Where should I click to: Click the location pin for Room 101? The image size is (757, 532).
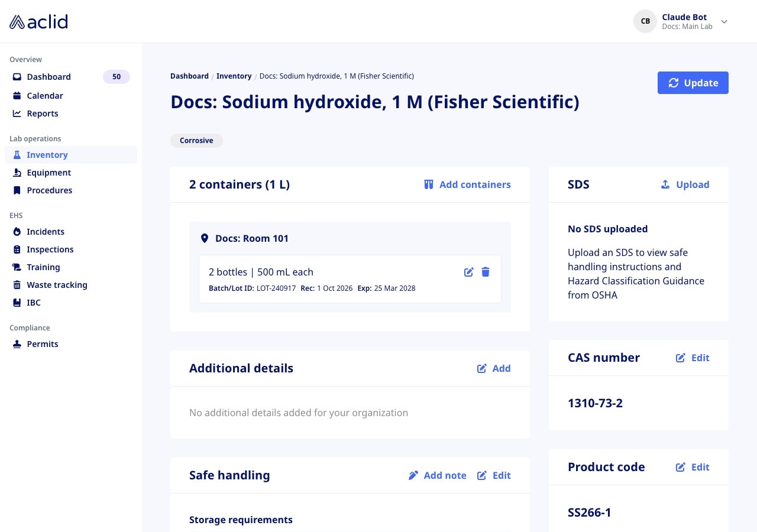tap(205, 239)
